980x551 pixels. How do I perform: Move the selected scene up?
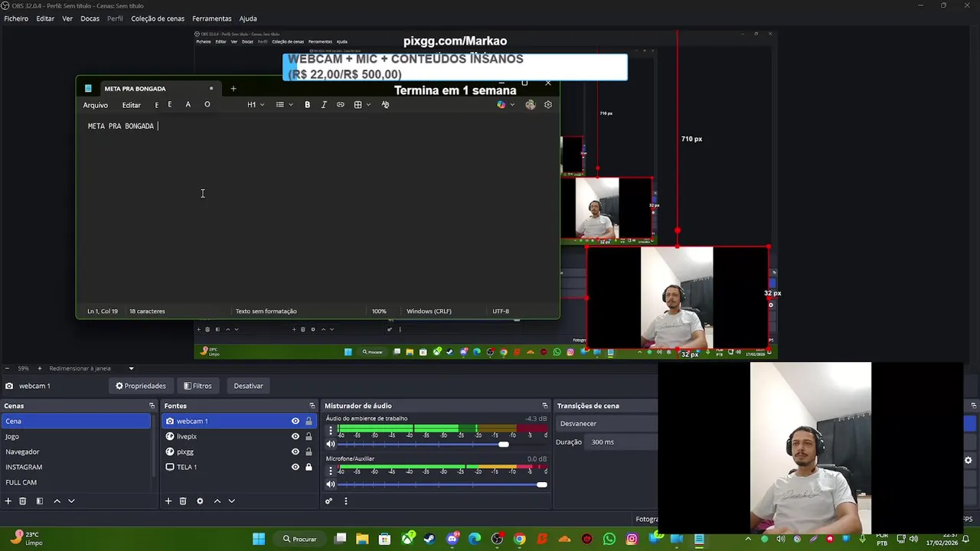click(x=57, y=501)
